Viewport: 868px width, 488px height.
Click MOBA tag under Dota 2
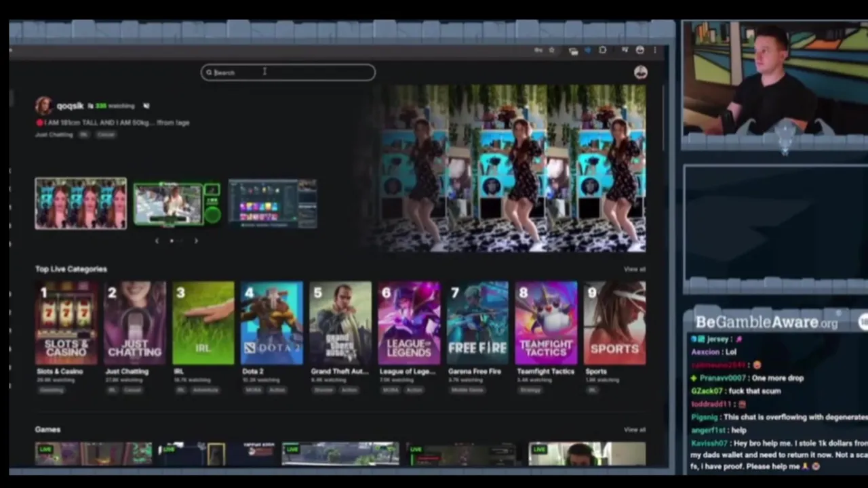pyautogui.click(x=253, y=390)
